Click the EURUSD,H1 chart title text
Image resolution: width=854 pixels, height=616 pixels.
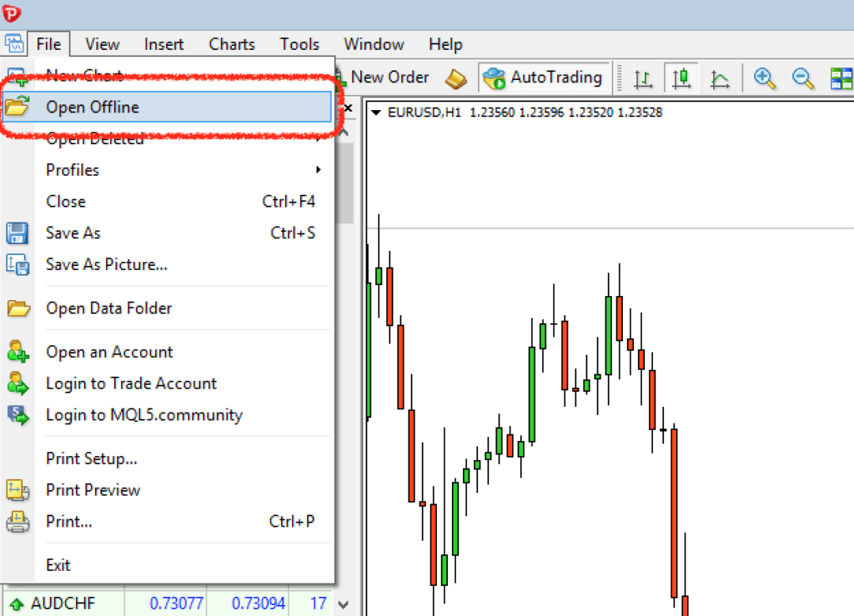[424, 113]
